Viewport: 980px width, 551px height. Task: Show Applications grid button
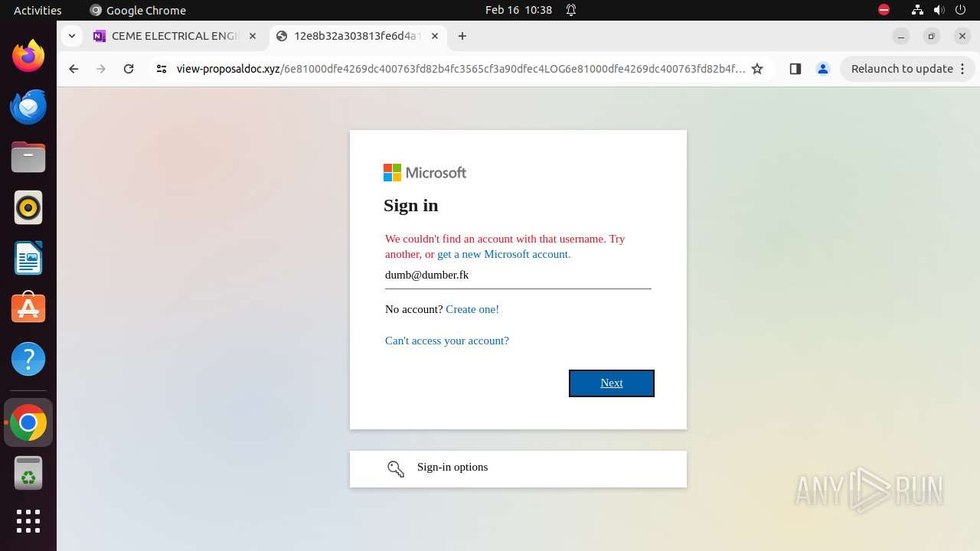point(28,521)
